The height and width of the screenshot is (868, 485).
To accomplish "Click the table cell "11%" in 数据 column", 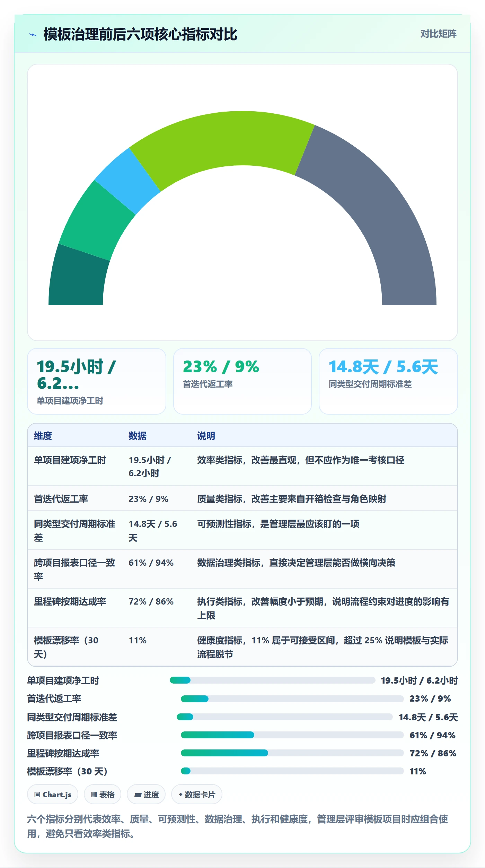I will point(138,640).
